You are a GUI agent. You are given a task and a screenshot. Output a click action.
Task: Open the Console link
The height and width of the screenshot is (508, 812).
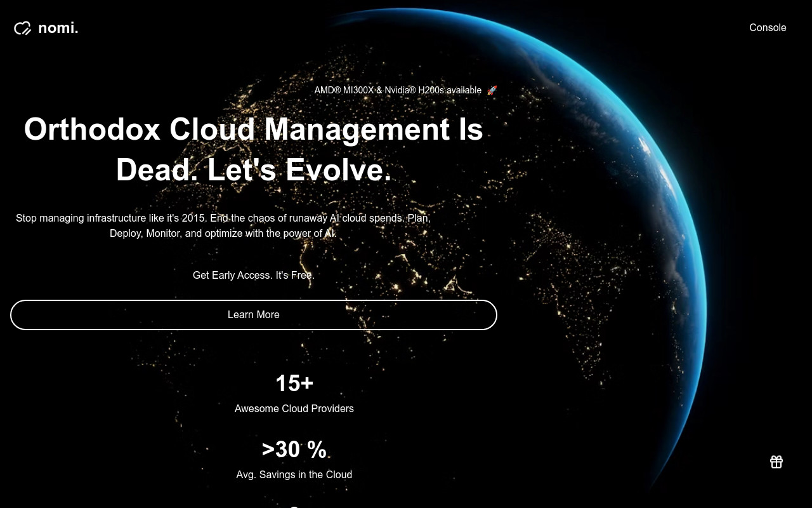(x=768, y=28)
